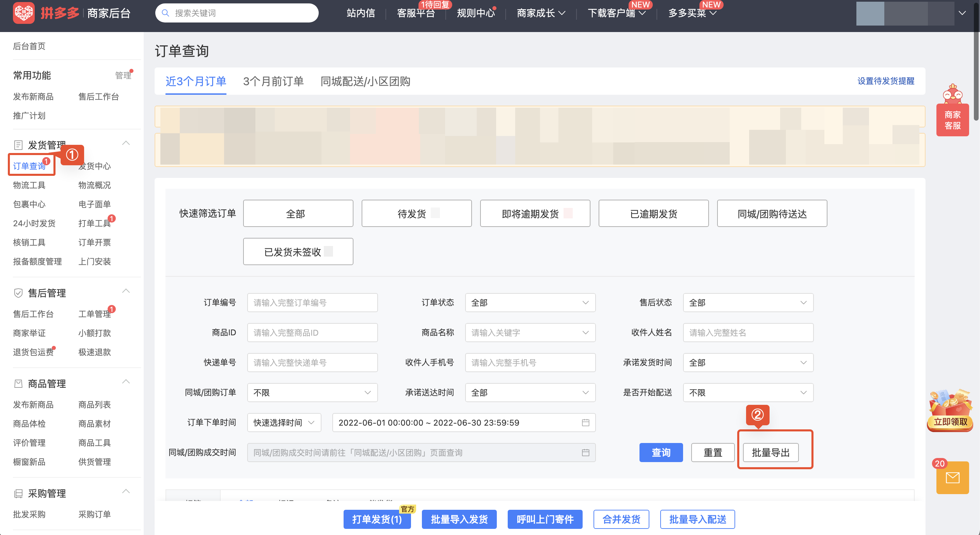This screenshot has width=980, height=535.
Task: Click the 查询 button
Action: click(x=661, y=453)
